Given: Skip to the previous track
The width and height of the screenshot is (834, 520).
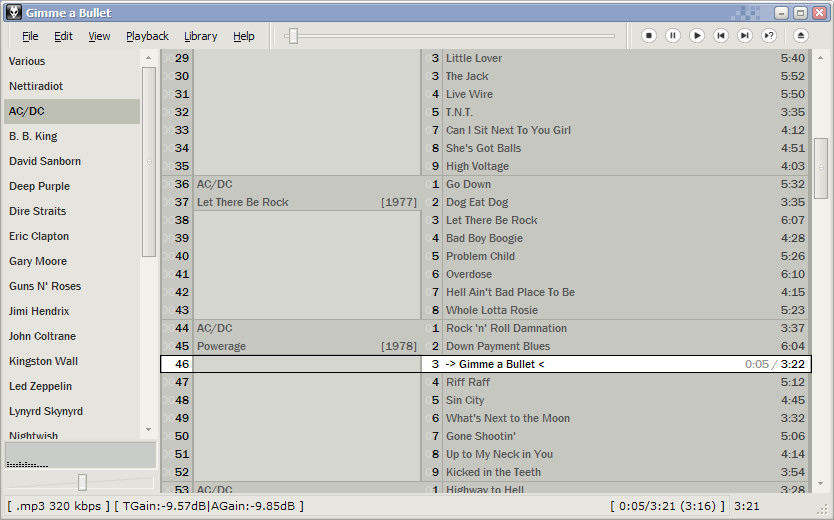Looking at the screenshot, I should [x=721, y=36].
